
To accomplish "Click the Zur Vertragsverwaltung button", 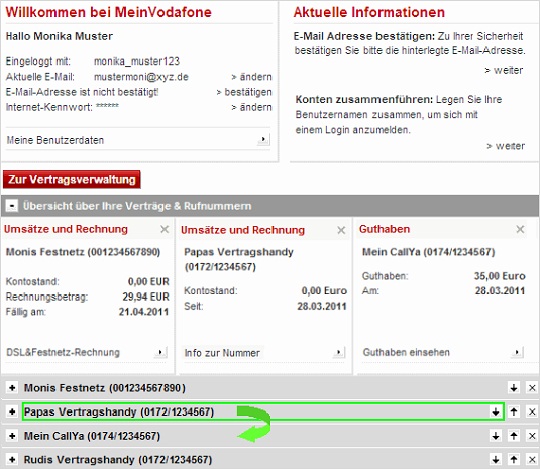I will click(72, 179).
